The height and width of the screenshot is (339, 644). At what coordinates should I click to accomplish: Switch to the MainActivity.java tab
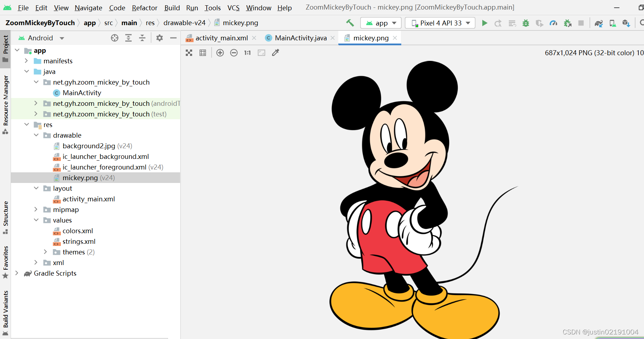pyautogui.click(x=300, y=38)
